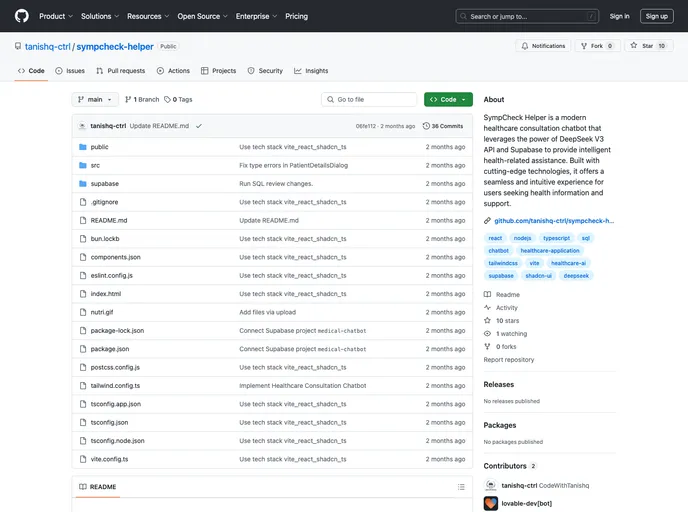Open commit 'Add files via upload'
688x512 pixels.
point(268,312)
